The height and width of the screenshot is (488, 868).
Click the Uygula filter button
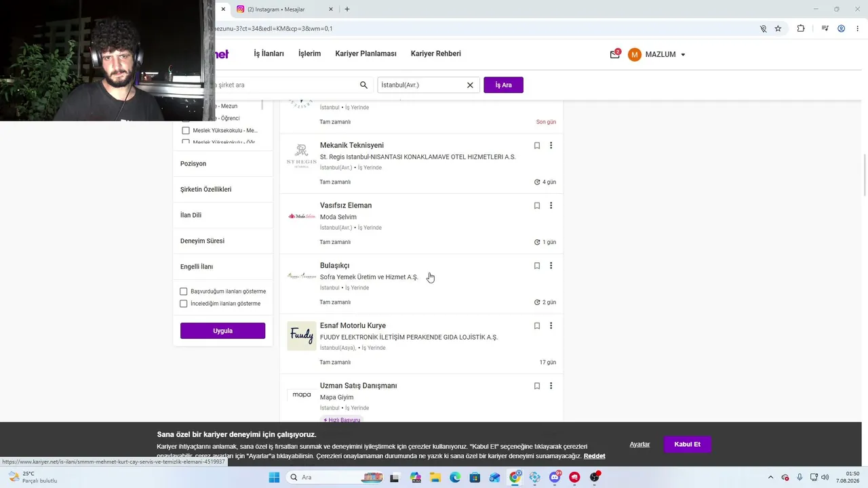[x=222, y=331]
